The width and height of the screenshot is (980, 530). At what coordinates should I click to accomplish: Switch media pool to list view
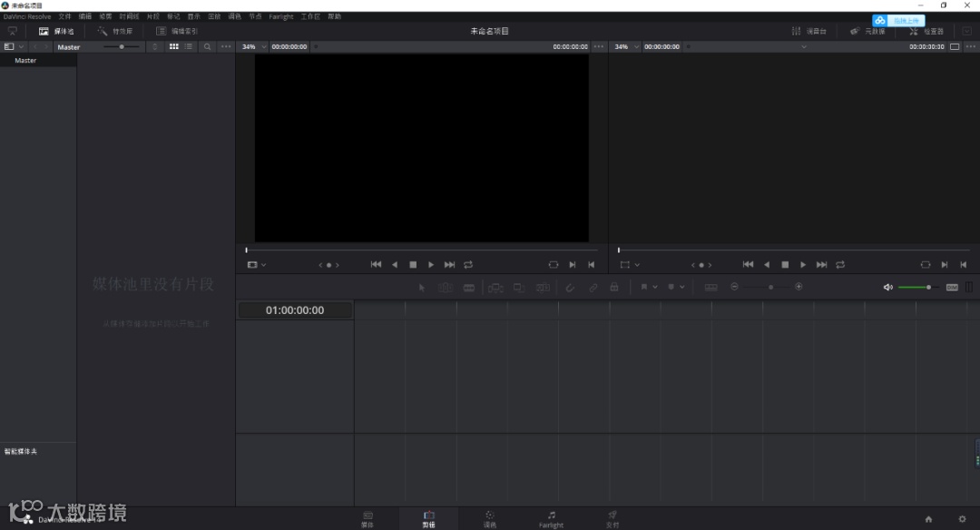coord(189,47)
